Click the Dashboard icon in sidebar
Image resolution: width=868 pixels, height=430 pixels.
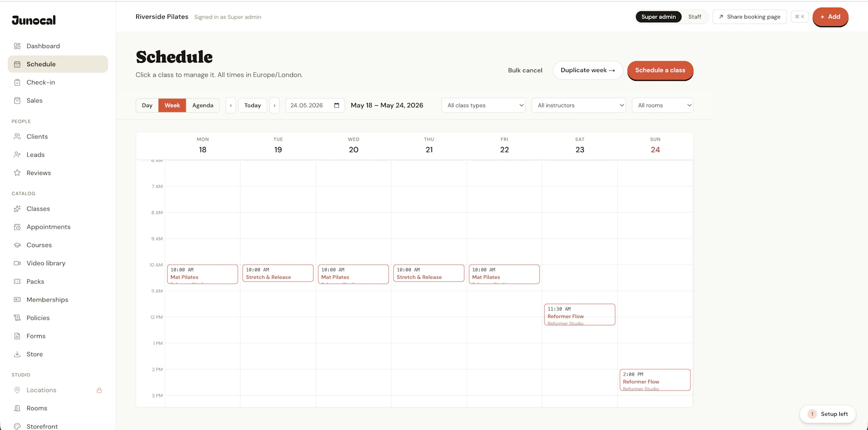pyautogui.click(x=17, y=46)
